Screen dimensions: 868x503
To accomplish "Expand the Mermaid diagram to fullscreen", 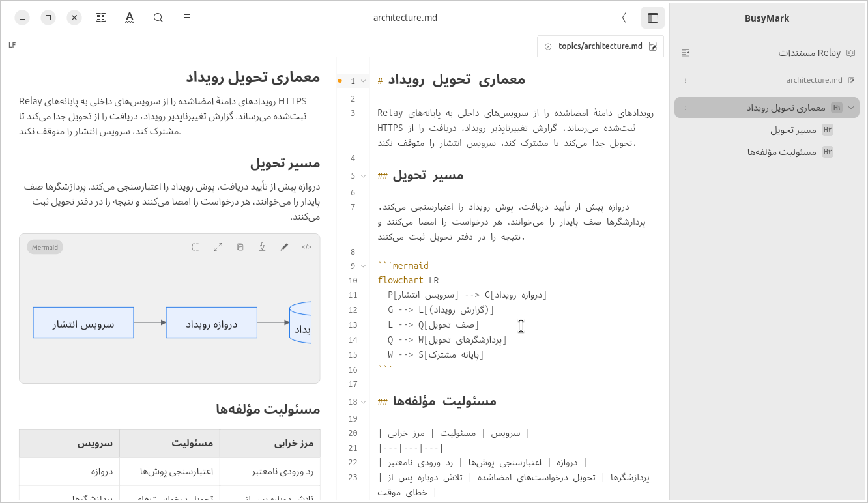I will click(218, 247).
